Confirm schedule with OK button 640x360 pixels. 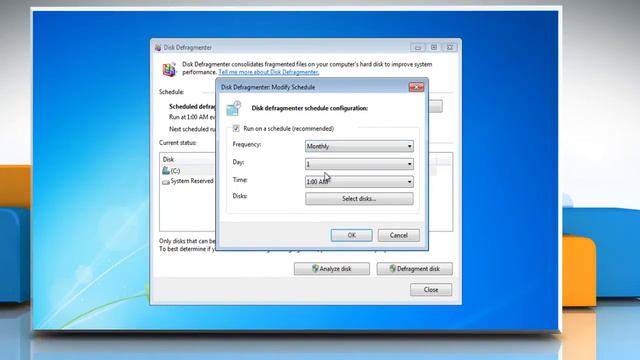[351, 235]
